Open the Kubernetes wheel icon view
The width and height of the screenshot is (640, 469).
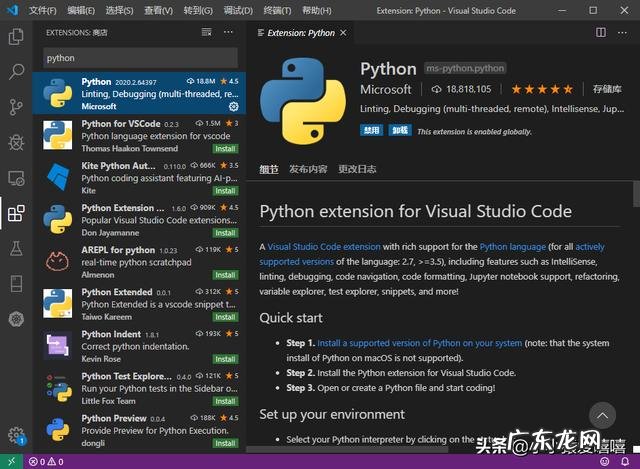16,319
